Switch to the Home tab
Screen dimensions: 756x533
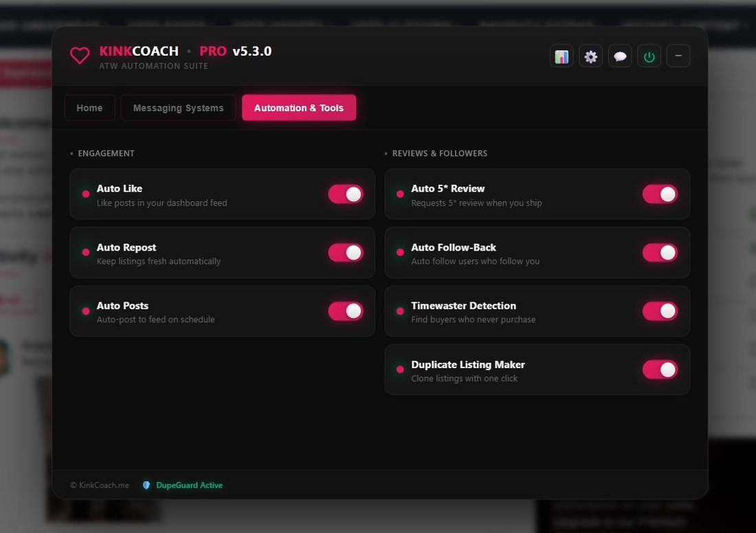point(89,107)
